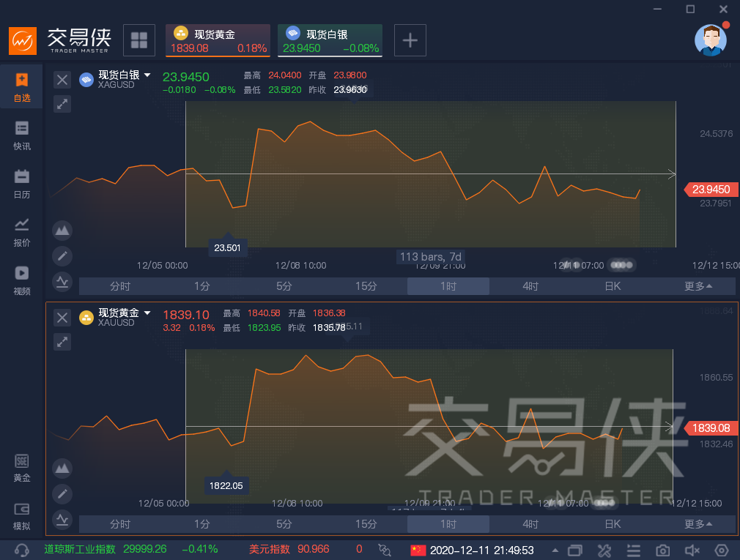Select 日K timeframe in the silver chart
The width and height of the screenshot is (740, 560).
tap(613, 286)
